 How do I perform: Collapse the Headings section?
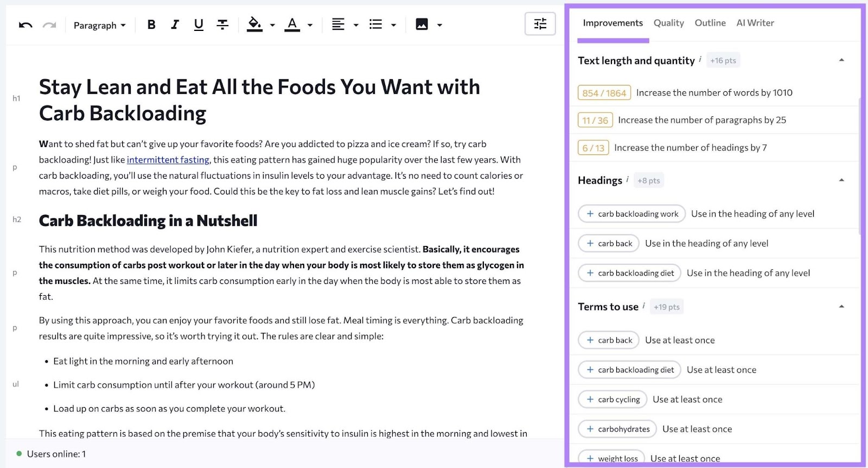(x=841, y=180)
